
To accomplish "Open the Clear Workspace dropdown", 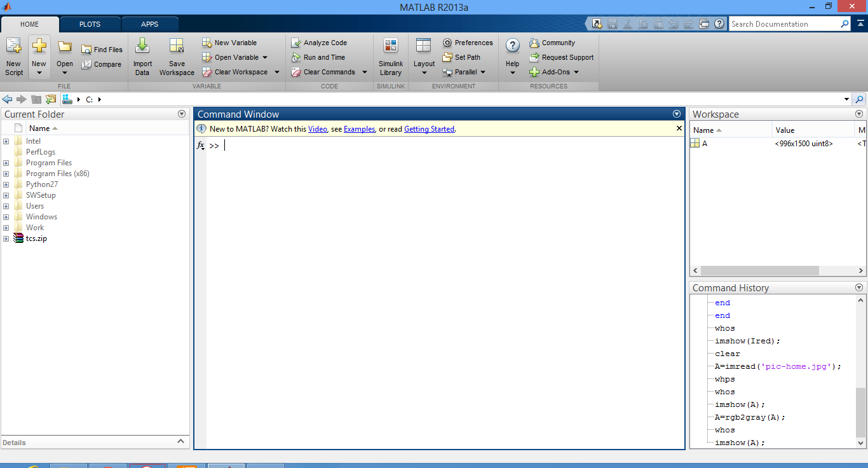I will pos(277,72).
